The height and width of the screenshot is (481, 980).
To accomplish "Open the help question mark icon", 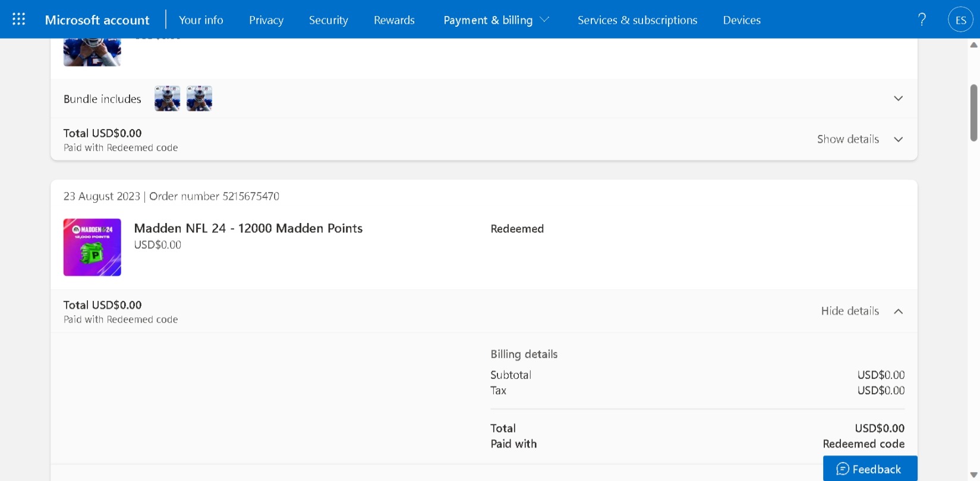I will pos(922,20).
